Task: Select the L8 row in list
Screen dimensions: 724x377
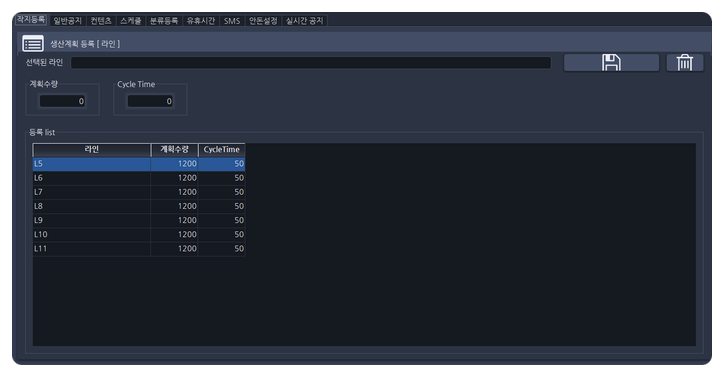Action: click(x=139, y=206)
